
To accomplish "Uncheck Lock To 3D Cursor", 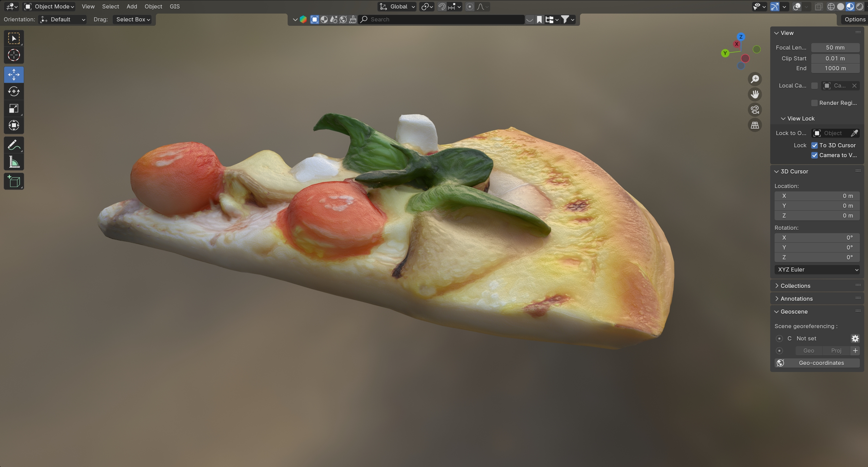I will click(814, 145).
